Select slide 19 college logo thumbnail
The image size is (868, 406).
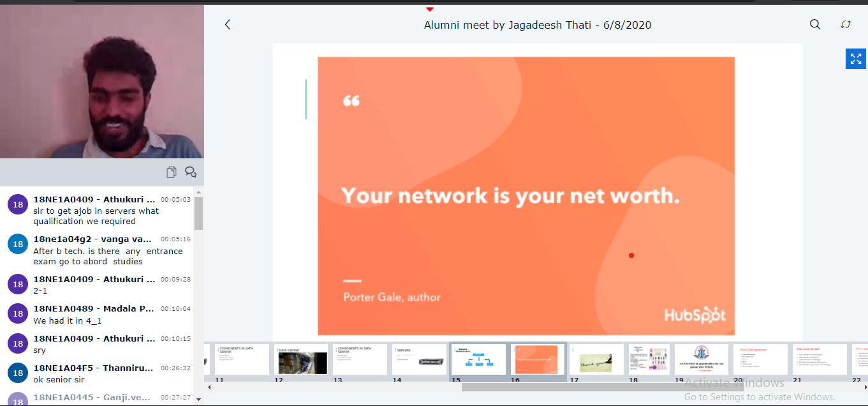pos(702,359)
